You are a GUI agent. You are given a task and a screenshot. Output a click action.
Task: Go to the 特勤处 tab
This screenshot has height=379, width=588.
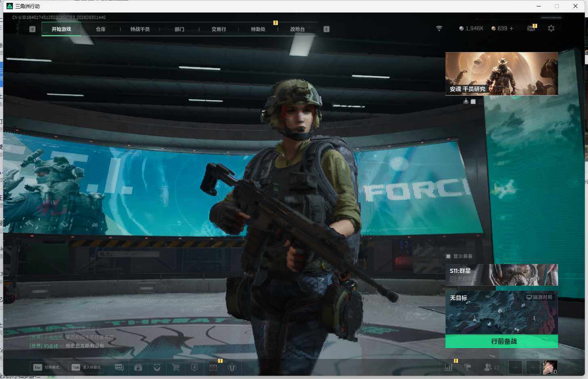[258, 29]
